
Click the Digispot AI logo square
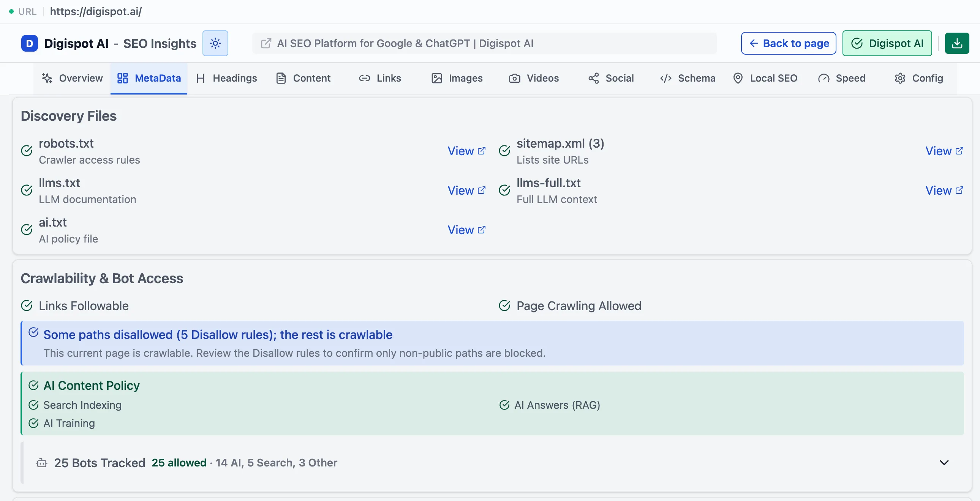[29, 43]
